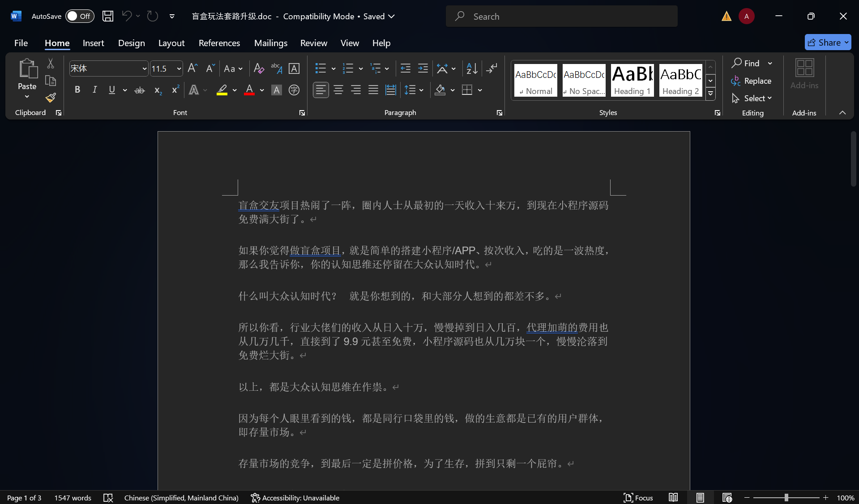Show paragraph marks with pilcrow icon
The image size is (859, 504).
(491, 68)
